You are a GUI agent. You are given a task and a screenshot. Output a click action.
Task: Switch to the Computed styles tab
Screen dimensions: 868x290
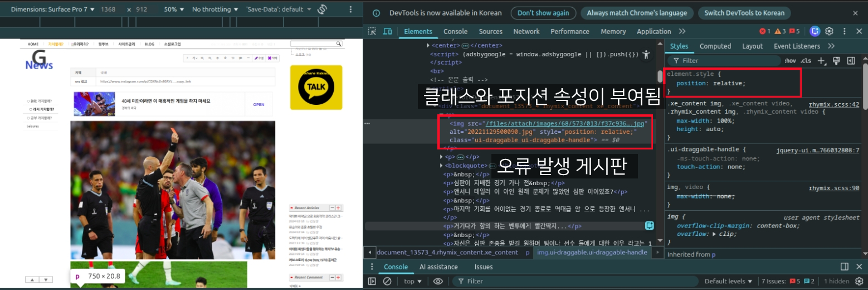(715, 46)
